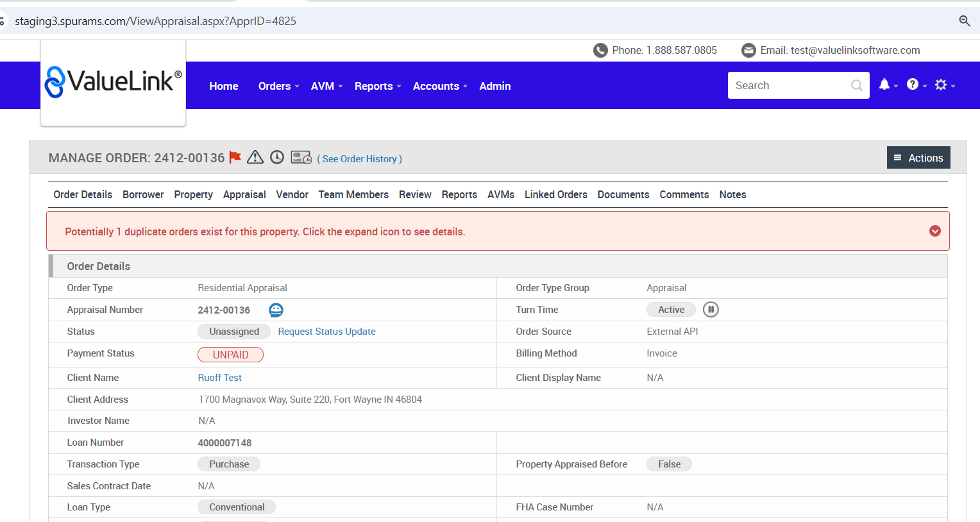Switch to the AVMs tab
The width and height of the screenshot is (980, 522).
[x=501, y=194]
